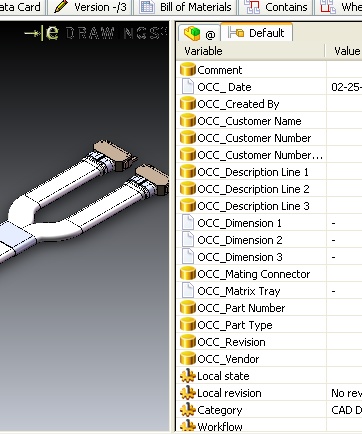Screen dimensions: 362x434
Task: Open the Bill of Materials tab
Action: click(x=185, y=7)
